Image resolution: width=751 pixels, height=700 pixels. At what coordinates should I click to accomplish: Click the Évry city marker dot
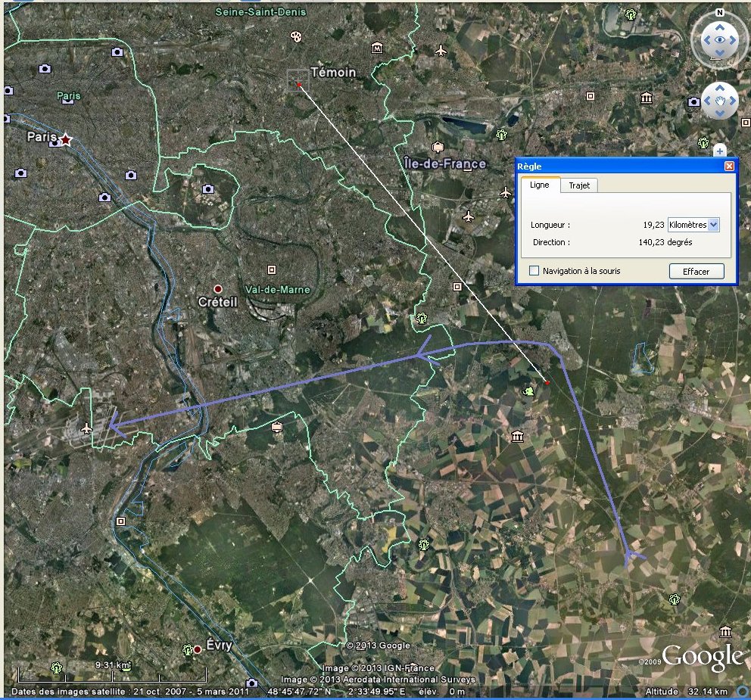pyautogui.click(x=197, y=649)
